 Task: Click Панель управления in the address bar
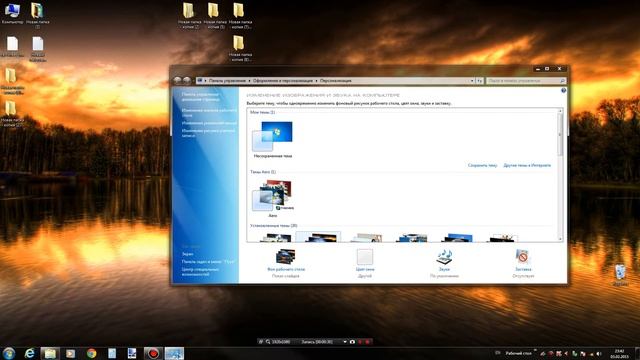[x=227, y=81]
